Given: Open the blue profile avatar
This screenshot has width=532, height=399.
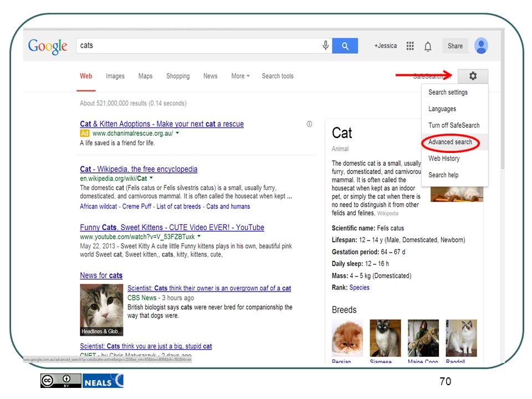Looking at the screenshot, I should click(481, 46).
